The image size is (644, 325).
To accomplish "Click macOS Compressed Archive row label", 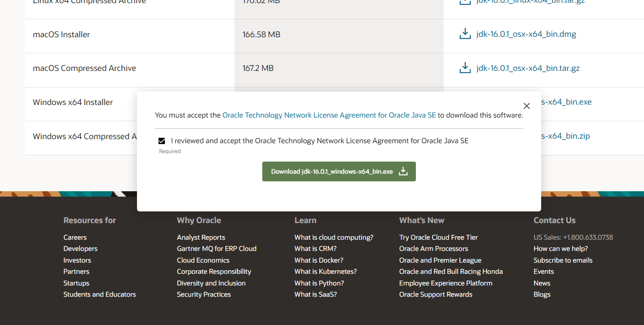I will [84, 68].
